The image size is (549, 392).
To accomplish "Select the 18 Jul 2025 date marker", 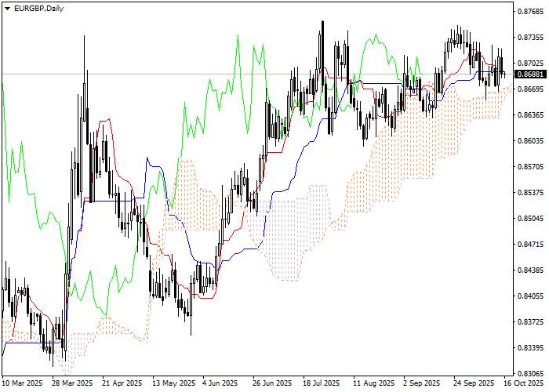I will 321,383.
